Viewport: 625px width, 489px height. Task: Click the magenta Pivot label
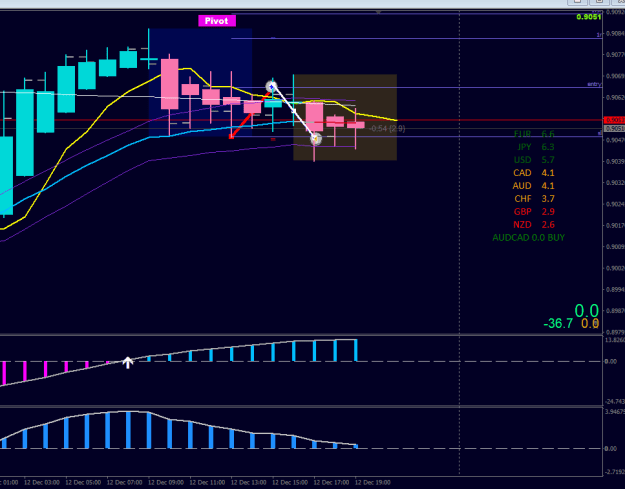(217, 21)
